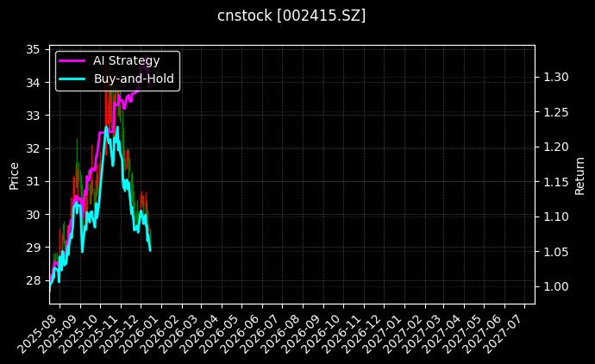Image resolution: width=595 pixels, height=364 pixels.
Task: Click the 31 price tick label
Action: (31, 181)
